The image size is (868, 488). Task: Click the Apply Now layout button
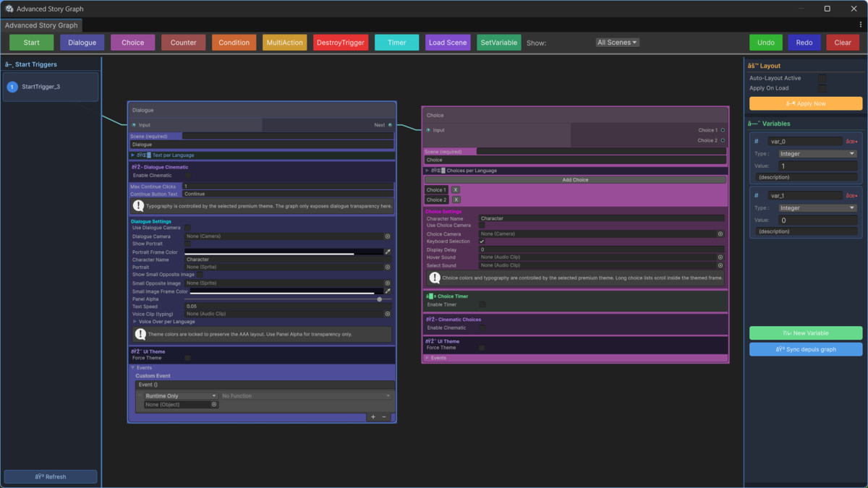point(806,103)
